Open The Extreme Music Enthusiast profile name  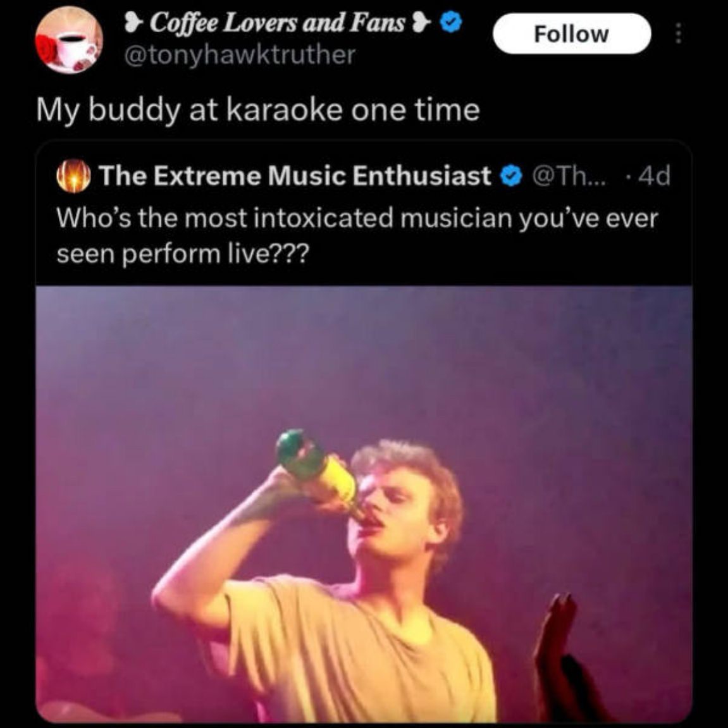coord(295,176)
